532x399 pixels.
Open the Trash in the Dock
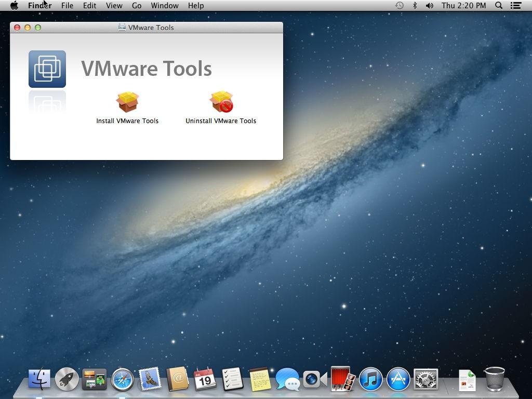[x=495, y=379]
